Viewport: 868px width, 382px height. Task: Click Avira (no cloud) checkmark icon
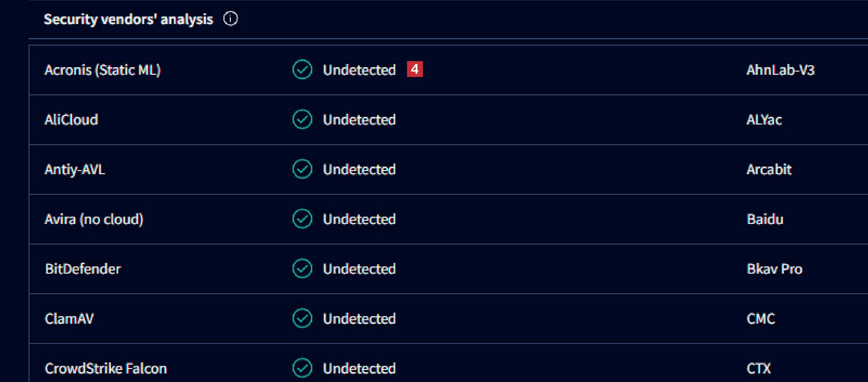(302, 219)
